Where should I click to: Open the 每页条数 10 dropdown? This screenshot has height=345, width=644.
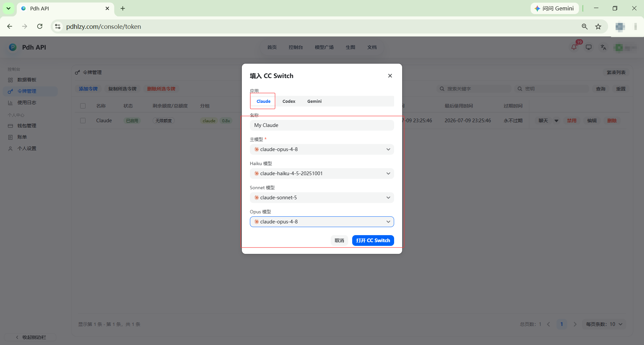[604, 324]
